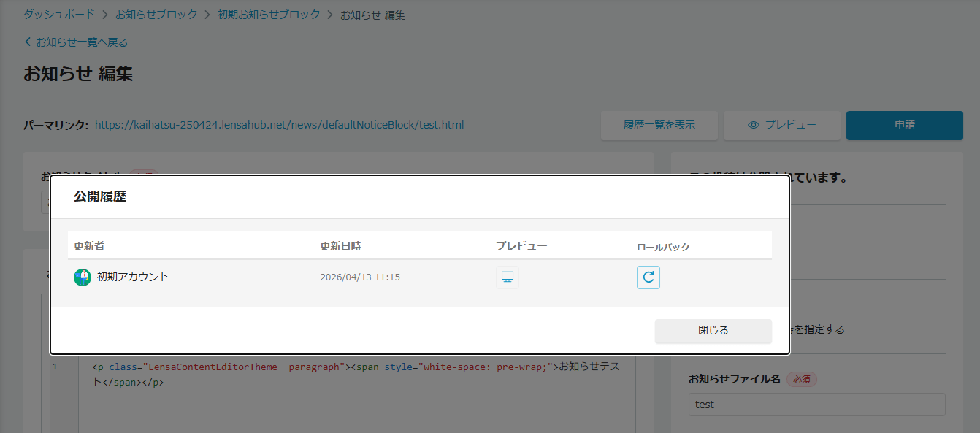Click the 2026/04/13 11:15 timestamp
This screenshot has height=433, width=980.
coord(360,277)
